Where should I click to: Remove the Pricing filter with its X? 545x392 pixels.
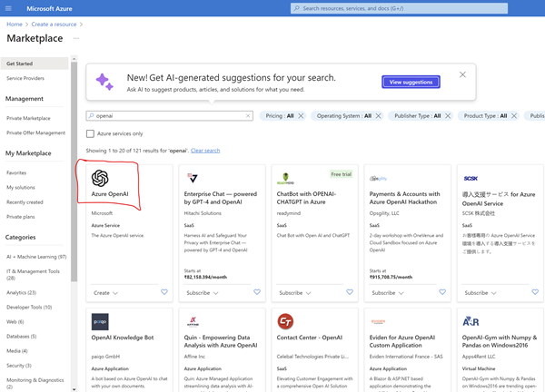pyautogui.click(x=302, y=116)
